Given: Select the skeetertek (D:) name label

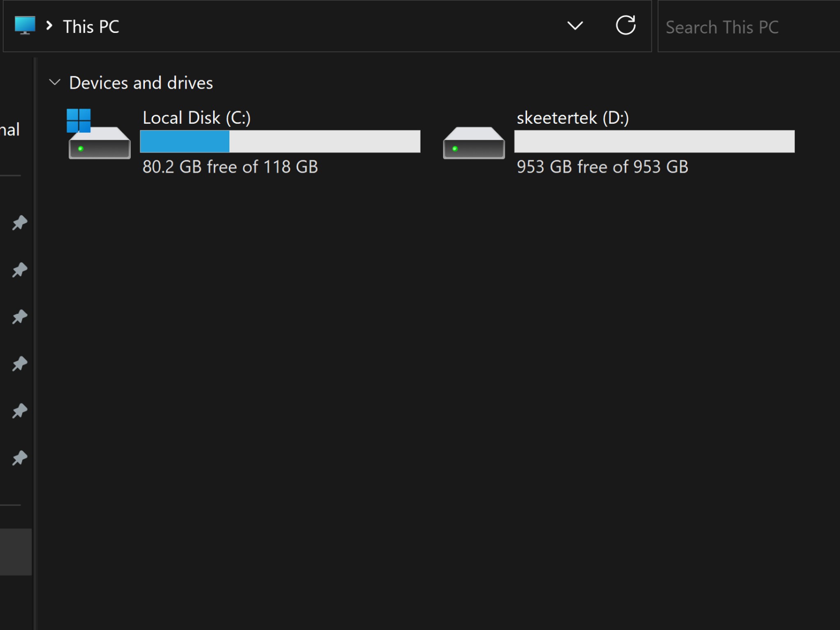Looking at the screenshot, I should point(573,118).
